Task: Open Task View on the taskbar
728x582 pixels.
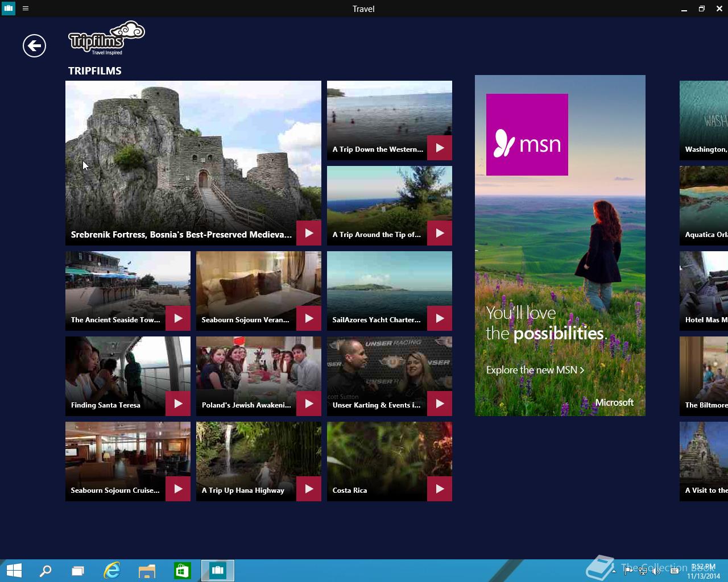Action: [x=78, y=571]
